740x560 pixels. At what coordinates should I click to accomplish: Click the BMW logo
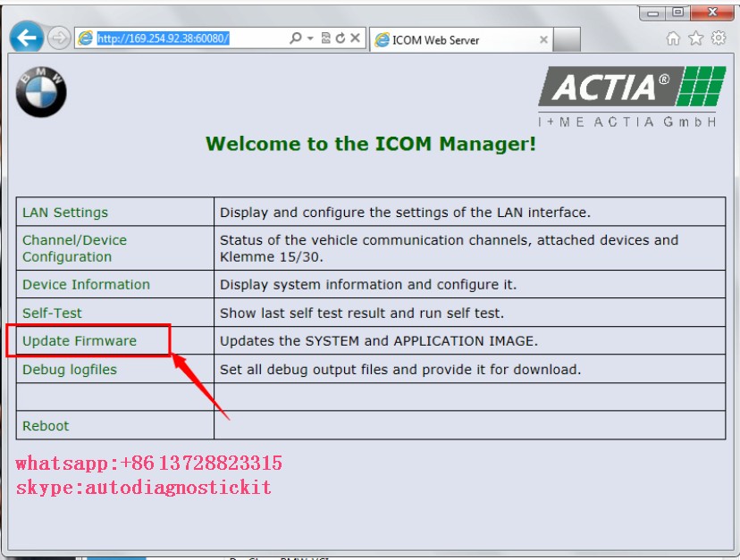coord(41,91)
